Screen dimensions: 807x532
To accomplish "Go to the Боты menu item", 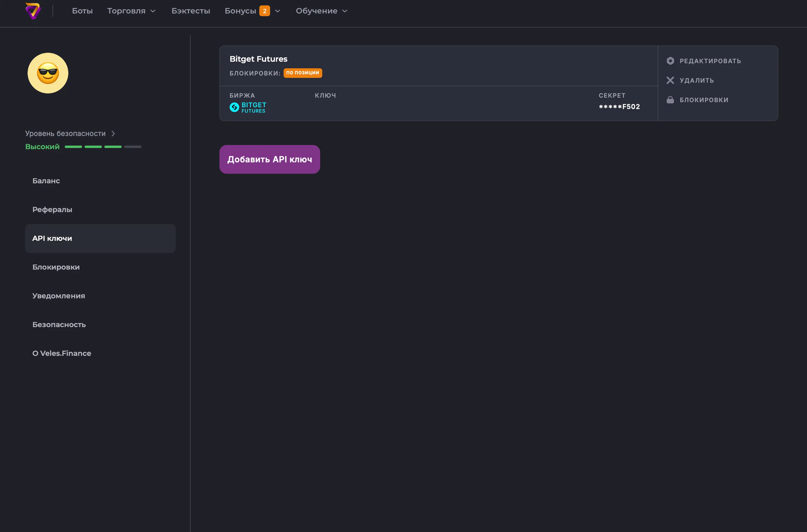I will pyautogui.click(x=82, y=11).
